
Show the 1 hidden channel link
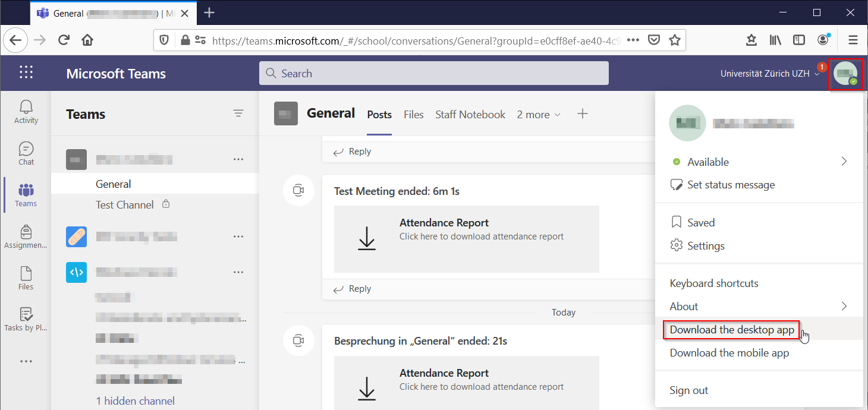[136, 401]
